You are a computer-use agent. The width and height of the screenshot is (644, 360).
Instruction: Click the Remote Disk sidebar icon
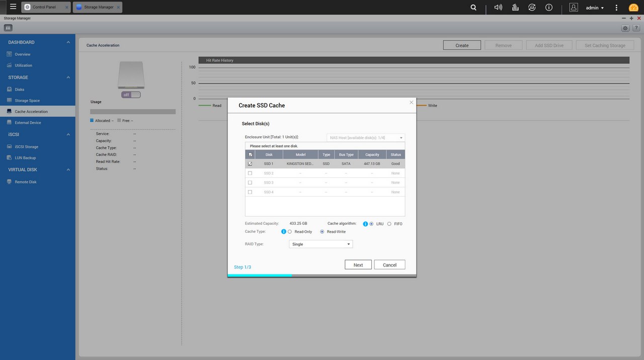click(9, 182)
